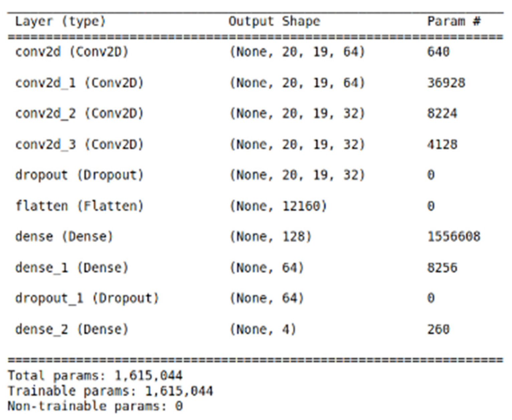Click the "Total params: 1,615,044" line
Screen dimensions: 512x420
(95, 376)
